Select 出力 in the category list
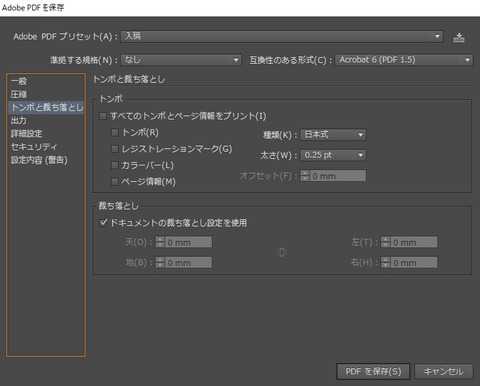 point(45,120)
